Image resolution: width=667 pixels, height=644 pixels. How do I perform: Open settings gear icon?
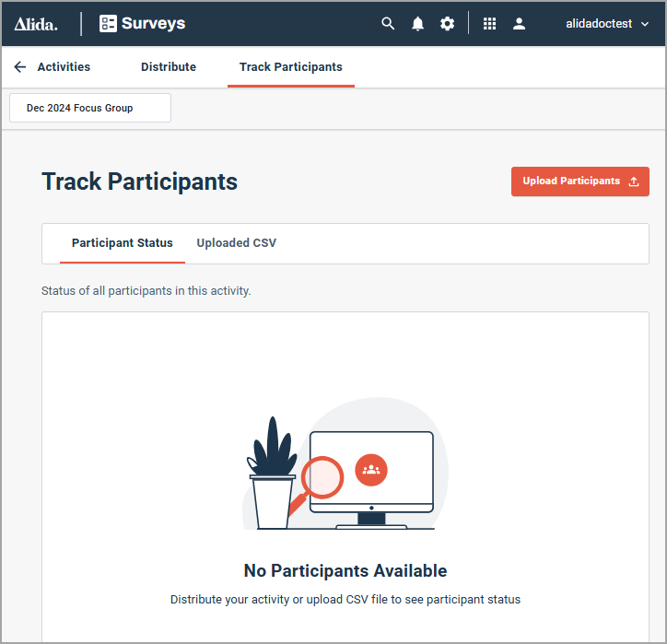click(447, 23)
